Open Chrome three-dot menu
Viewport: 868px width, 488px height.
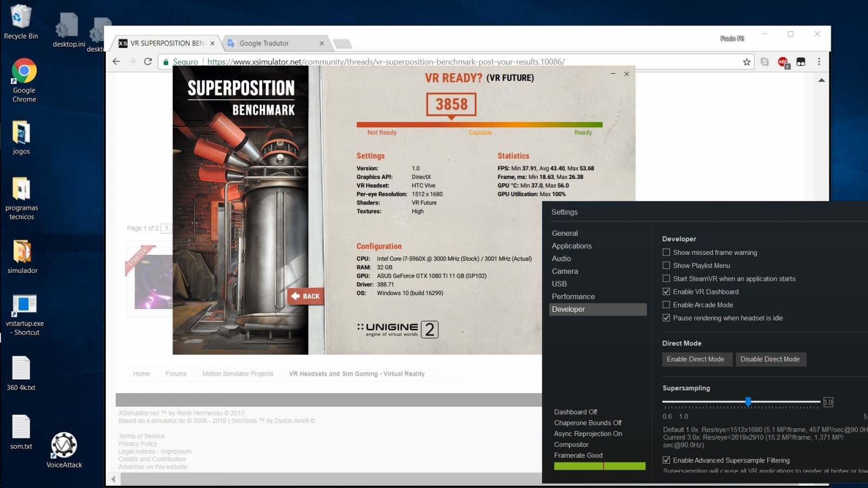click(x=819, y=62)
